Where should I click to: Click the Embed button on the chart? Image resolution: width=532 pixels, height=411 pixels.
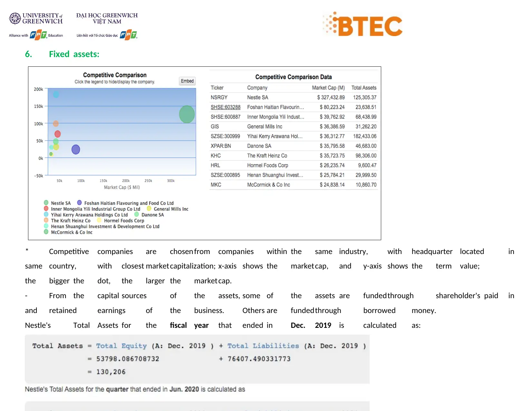187,81
